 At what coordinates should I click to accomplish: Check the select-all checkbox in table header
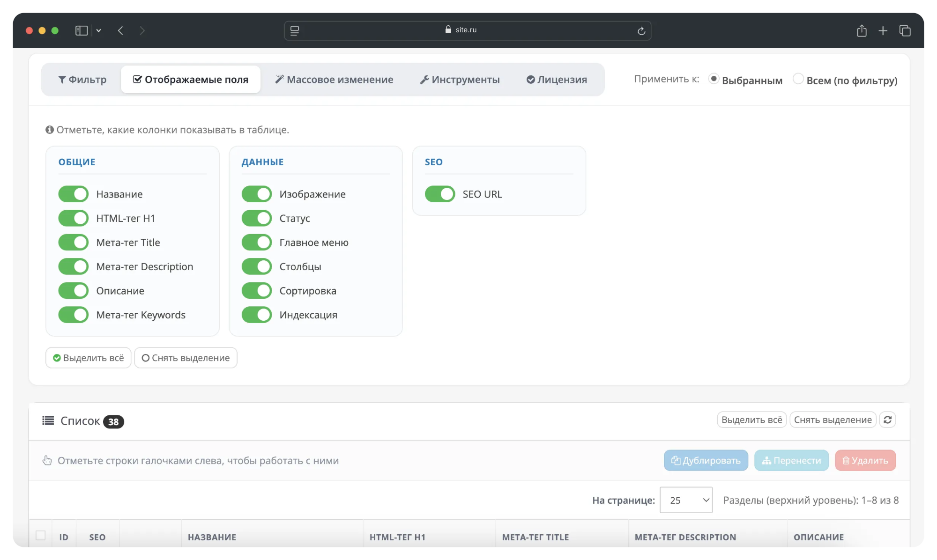pyautogui.click(x=41, y=535)
